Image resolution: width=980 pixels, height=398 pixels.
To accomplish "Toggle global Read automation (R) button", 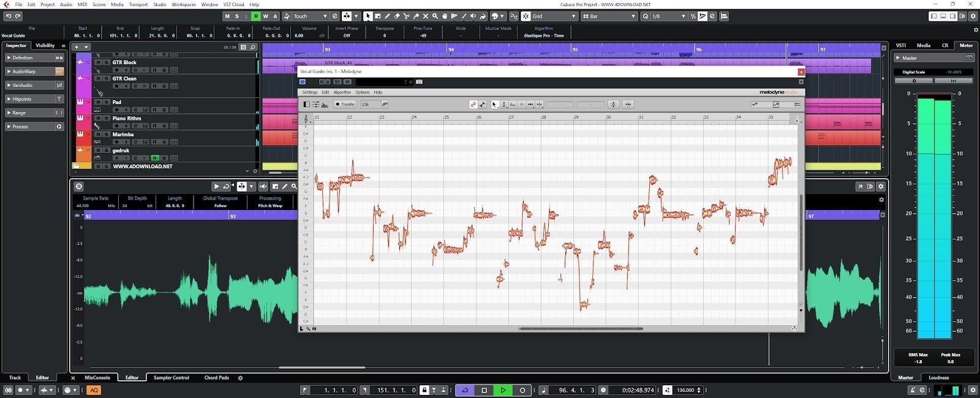I will [256, 16].
